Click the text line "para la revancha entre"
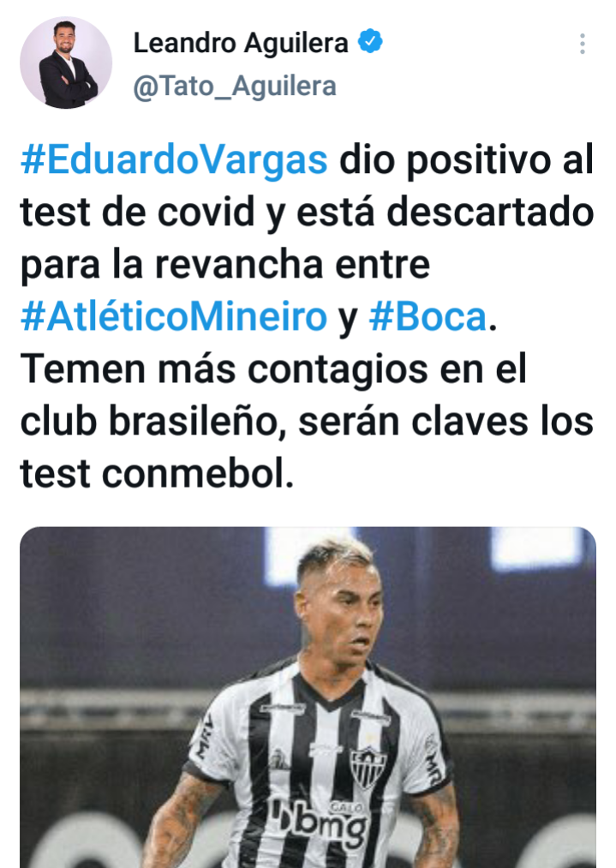Viewport: 616px width, 868px height. [x=225, y=265]
